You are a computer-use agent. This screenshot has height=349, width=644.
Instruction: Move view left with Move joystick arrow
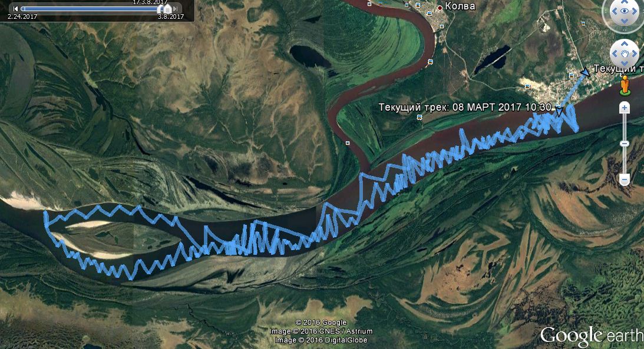[x=615, y=54]
